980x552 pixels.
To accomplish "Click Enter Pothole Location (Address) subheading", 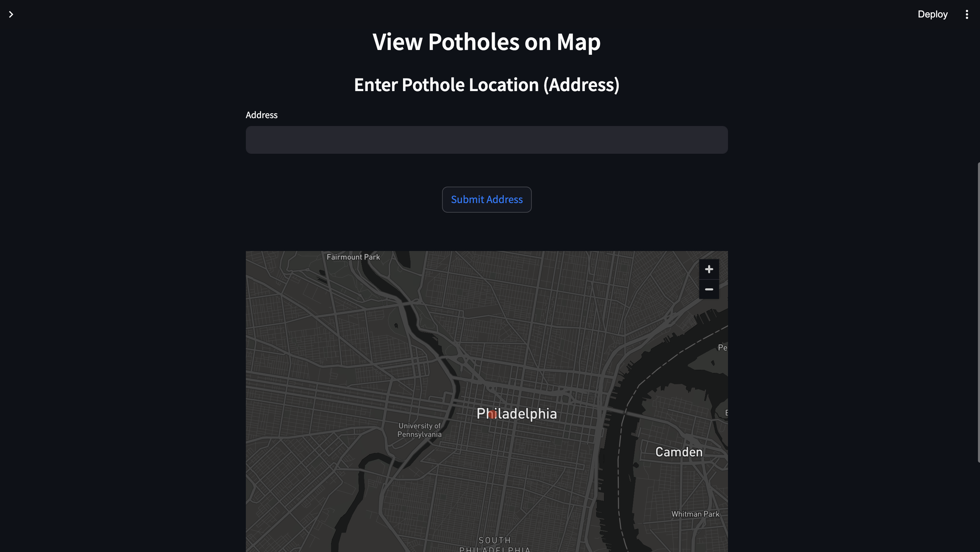I will [486, 85].
